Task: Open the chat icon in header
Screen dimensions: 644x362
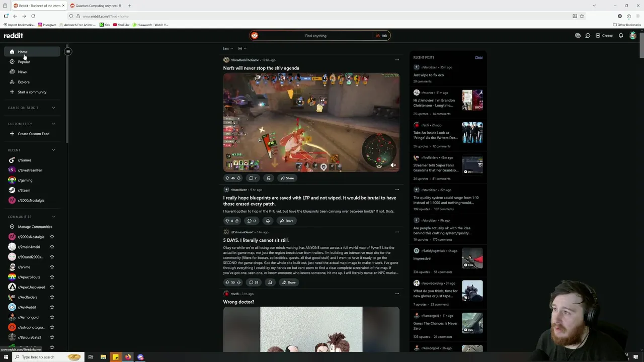Action: coord(588,36)
